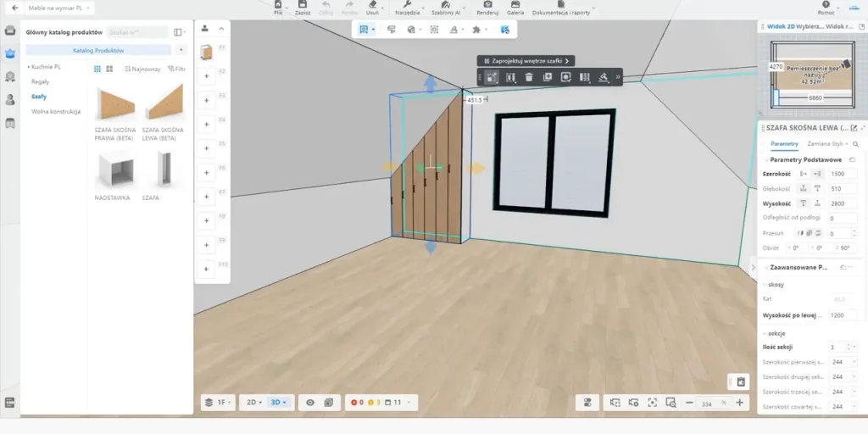Screen dimensions: 868x434
Task: Select the blue annotation tool in floating toolbar
Action: click(x=364, y=30)
